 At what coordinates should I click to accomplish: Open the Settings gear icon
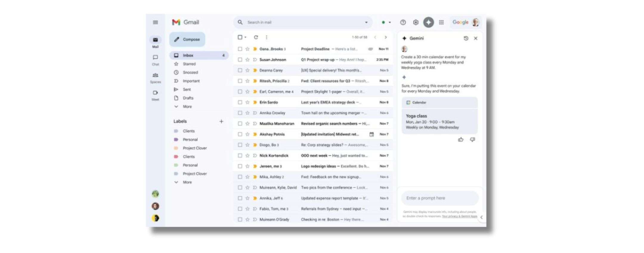point(416,22)
